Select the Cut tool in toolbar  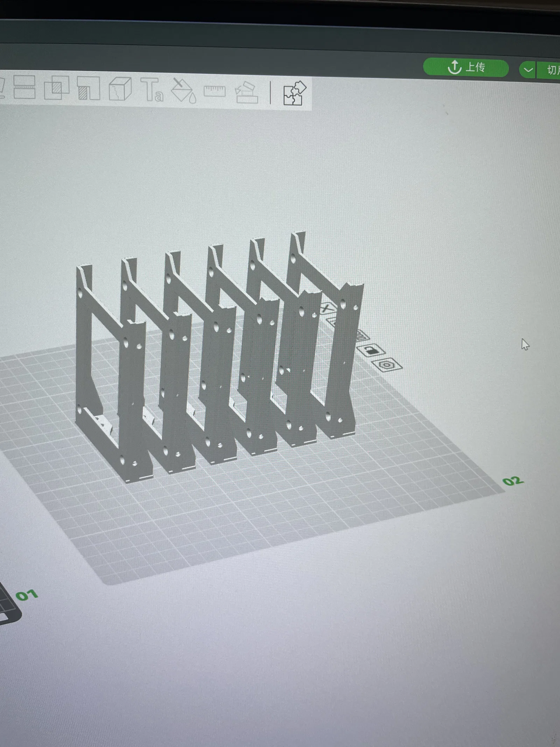(x=24, y=87)
